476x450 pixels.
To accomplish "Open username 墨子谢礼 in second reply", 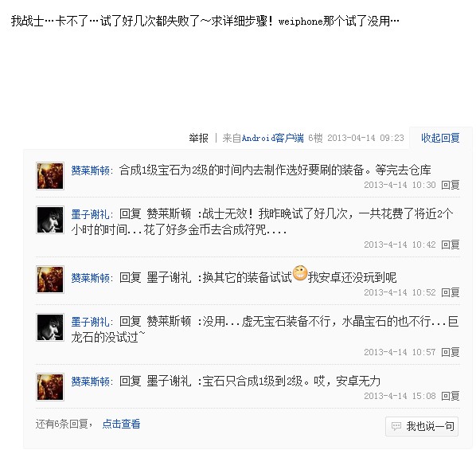I will (x=91, y=214).
